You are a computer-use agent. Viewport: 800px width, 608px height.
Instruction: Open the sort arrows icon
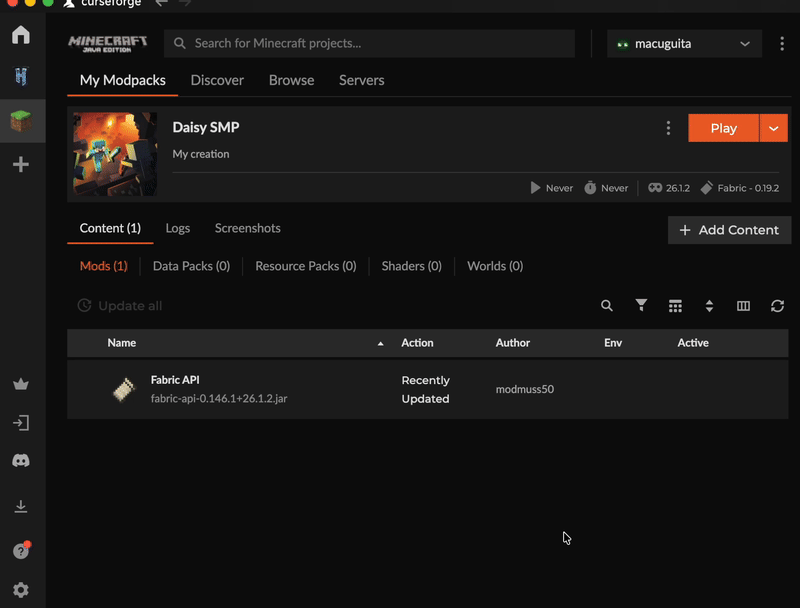point(709,306)
